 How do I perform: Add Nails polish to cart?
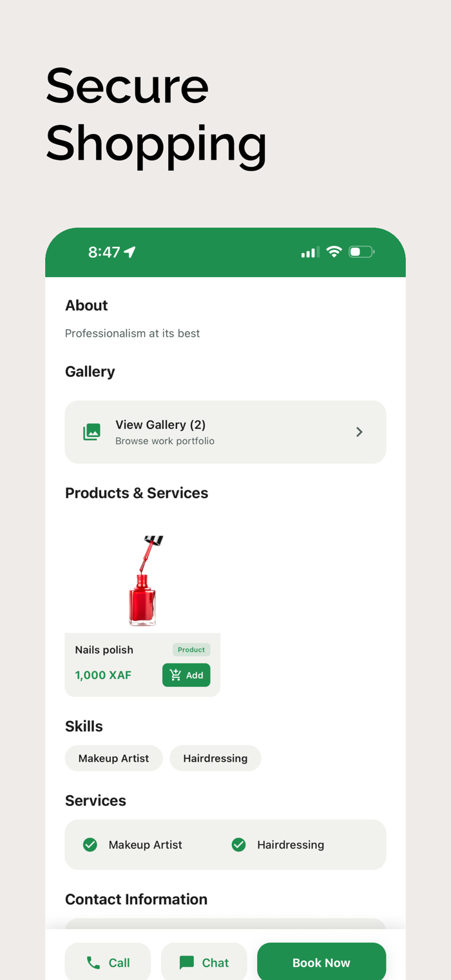186,675
